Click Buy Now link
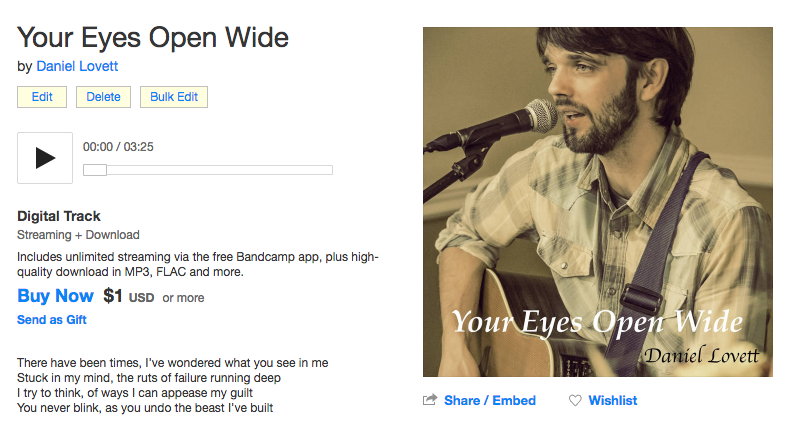Screen dimensions: 789x431 tap(55, 296)
